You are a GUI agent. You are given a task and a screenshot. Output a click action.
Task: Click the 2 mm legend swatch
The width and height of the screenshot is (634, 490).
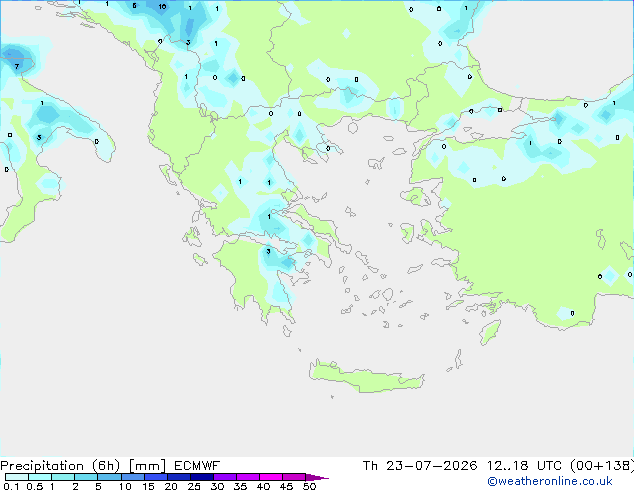tap(86, 477)
